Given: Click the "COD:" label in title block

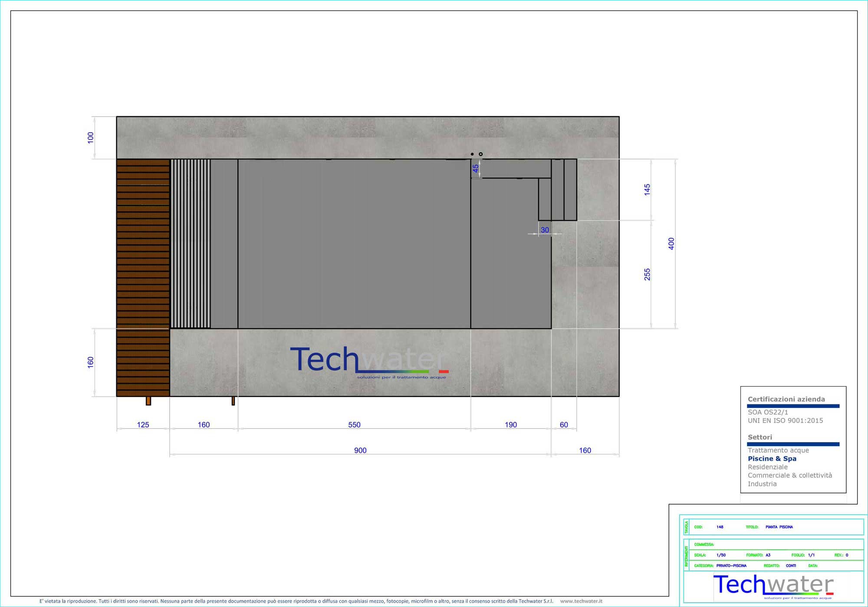Looking at the screenshot, I should click(x=698, y=527).
